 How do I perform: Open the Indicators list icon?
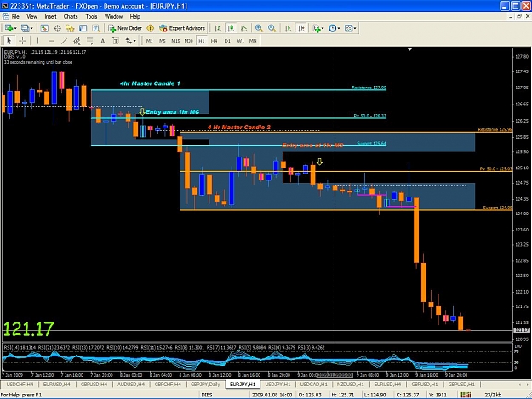click(317, 28)
